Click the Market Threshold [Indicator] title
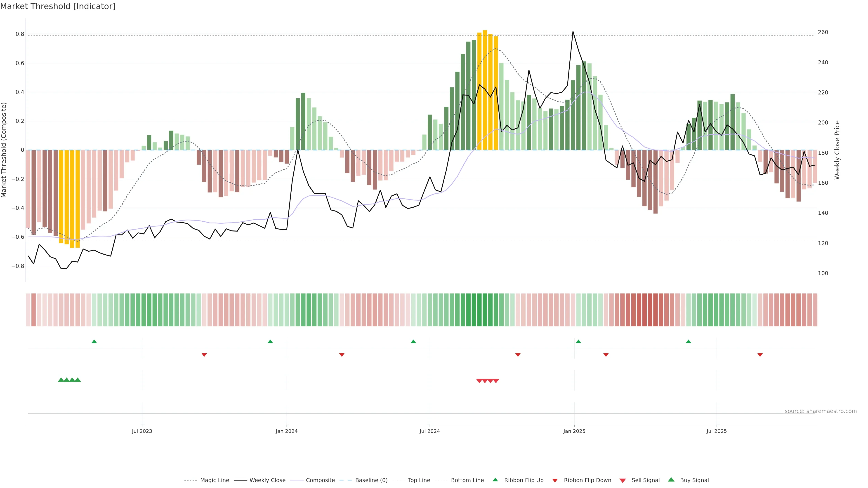Viewport: 868px width, 488px height. click(x=58, y=6)
